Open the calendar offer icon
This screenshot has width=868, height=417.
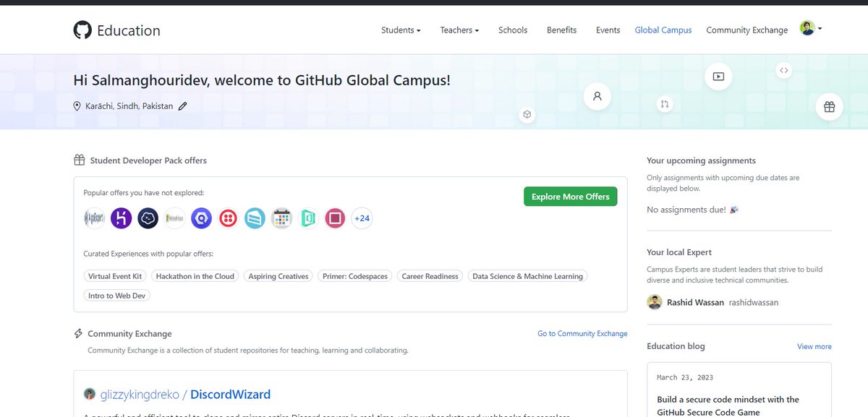pos(281,218)
